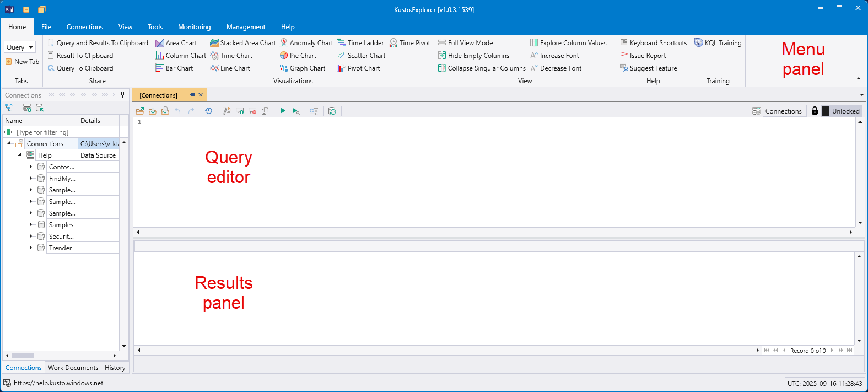Screen dimensions: 868x392
Task: Click the refresh database schema icon
Action: click(x=332, y=111)
